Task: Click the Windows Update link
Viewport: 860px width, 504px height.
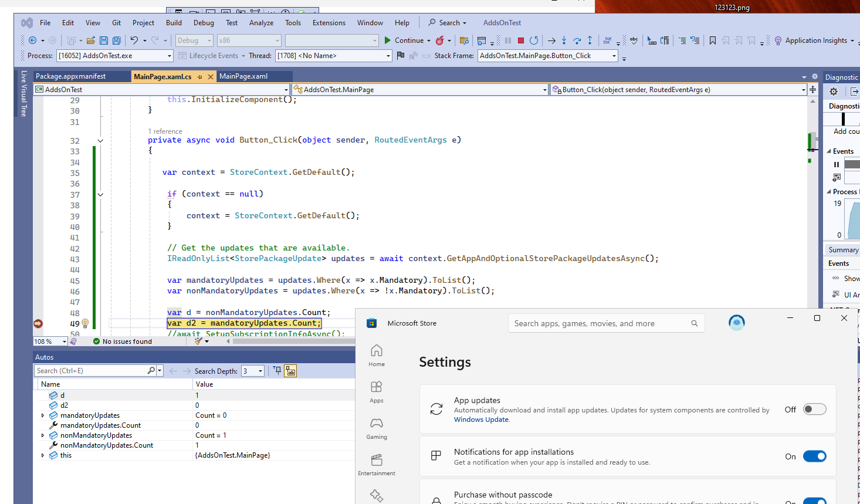Action: pos(481,420)
